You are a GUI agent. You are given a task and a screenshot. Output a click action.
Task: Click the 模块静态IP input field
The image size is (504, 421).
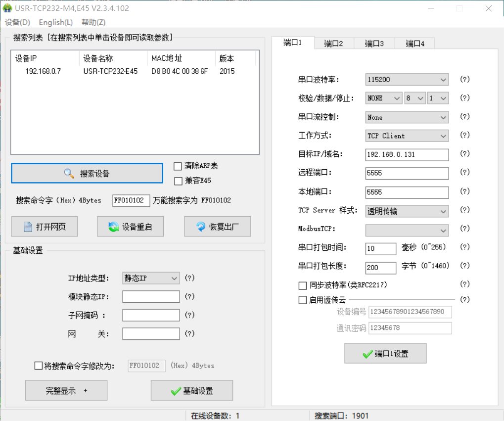point(151,296)
